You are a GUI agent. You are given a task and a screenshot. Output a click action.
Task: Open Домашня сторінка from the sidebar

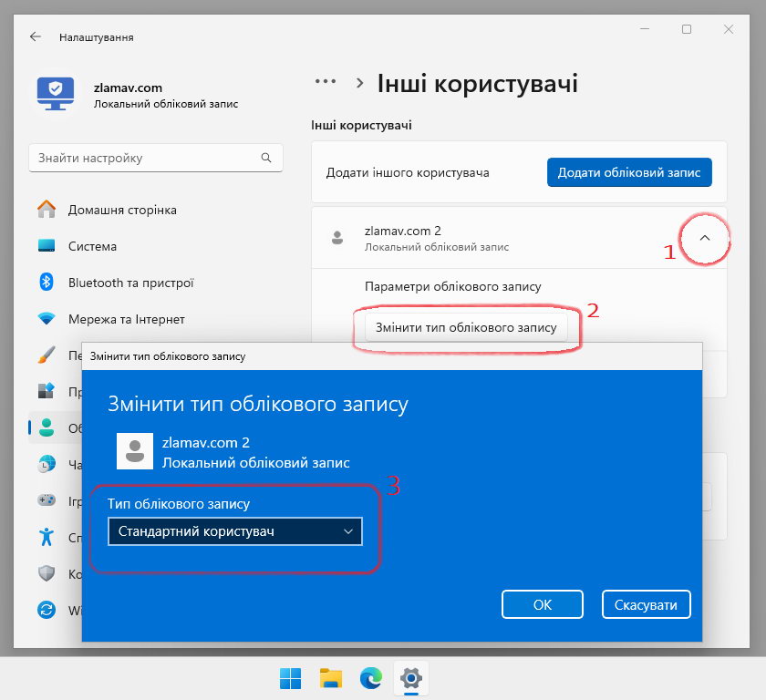122,210
